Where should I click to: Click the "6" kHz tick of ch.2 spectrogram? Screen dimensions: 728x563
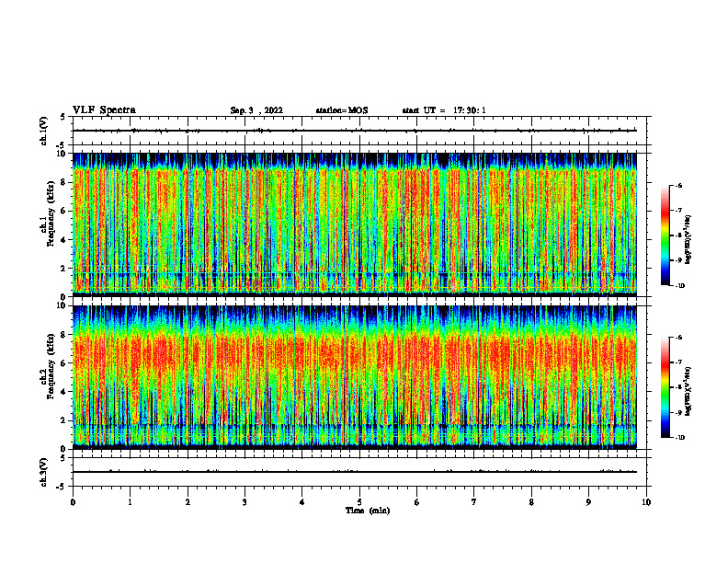point(63,363)
